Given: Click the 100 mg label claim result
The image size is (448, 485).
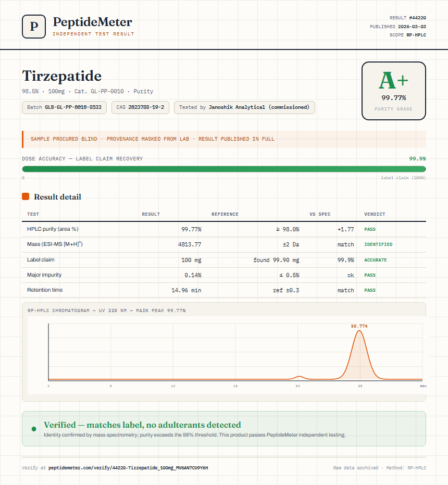Looking at the screenshot, I should pos(191,260).
